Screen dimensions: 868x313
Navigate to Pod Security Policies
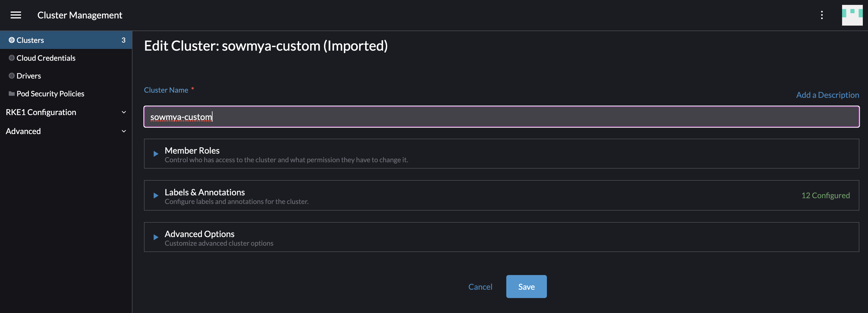[x=50, y=93]
